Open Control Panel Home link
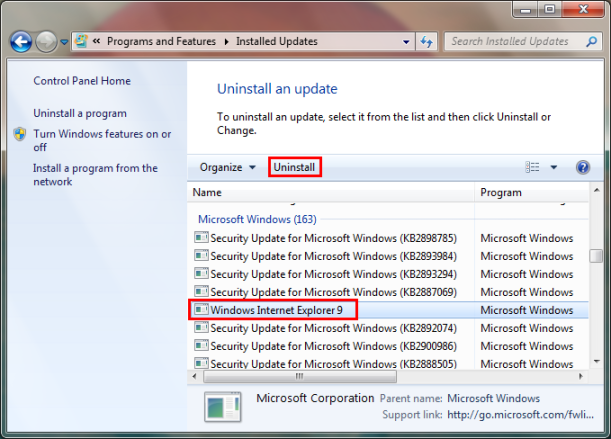This screenshot has width=611, height=439. click(82, 81)
